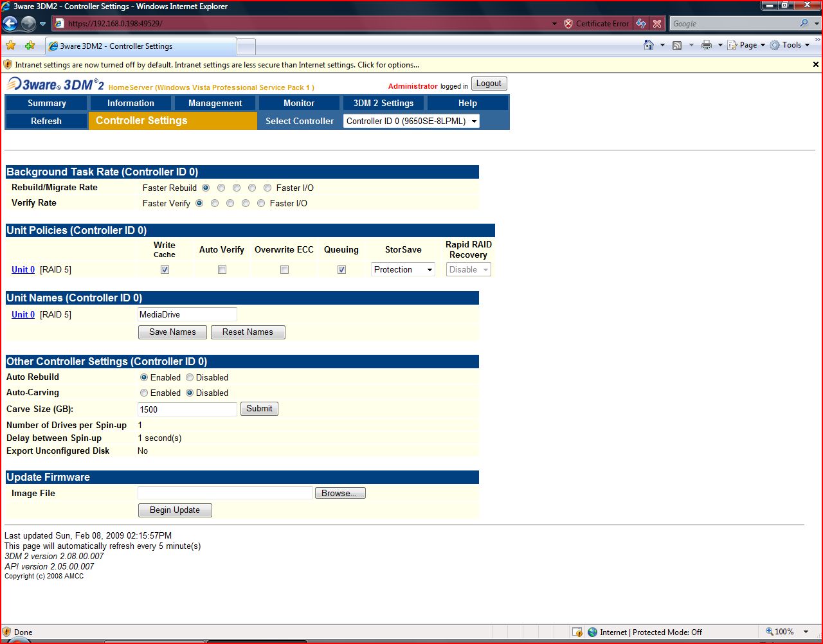The image size is (823, 644).
Task: Click the MediaDrive unit name field
Action: pyautogui.click(x=187, y=314)
